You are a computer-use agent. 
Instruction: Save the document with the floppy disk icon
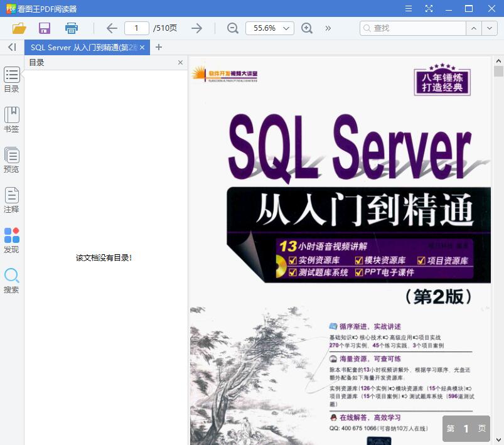pos(45,28)
